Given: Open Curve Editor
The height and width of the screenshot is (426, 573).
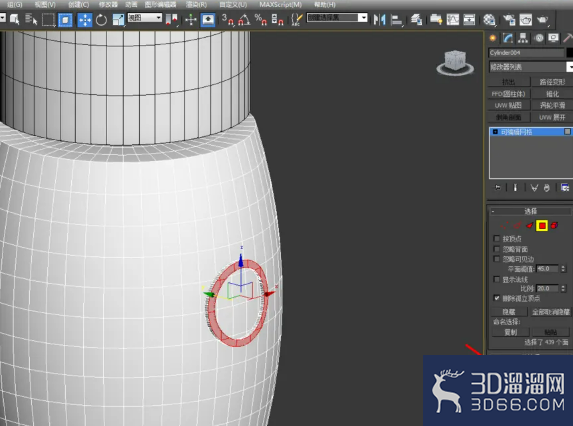Looking at the screenshot, I should pyautogui.click(x=453, y=19).
